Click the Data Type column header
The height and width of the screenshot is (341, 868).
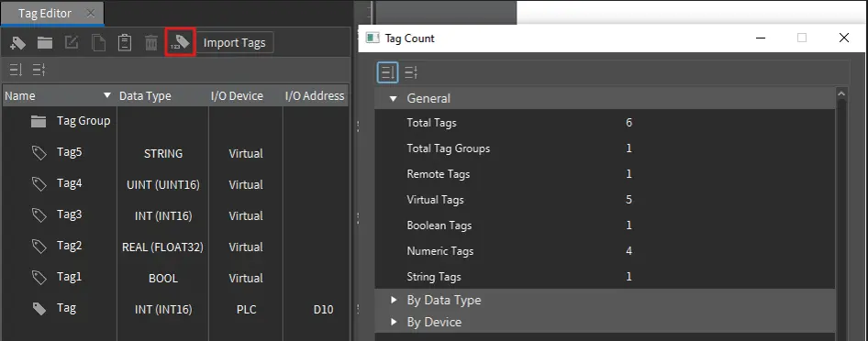coord(145,95)
